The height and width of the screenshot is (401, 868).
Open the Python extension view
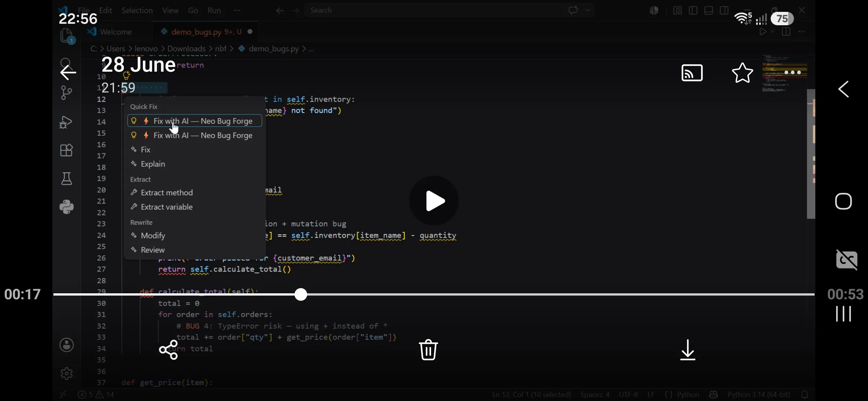(66, 207)
